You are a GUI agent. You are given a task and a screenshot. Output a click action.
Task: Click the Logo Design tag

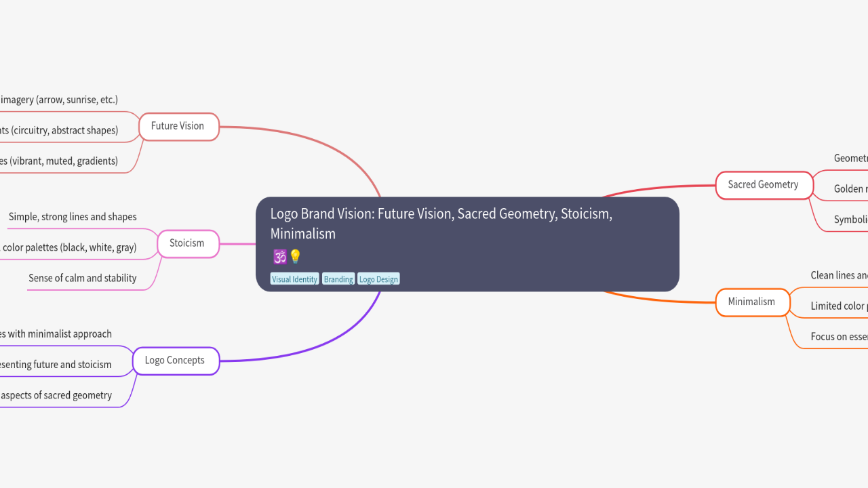(x=378, y=279)
